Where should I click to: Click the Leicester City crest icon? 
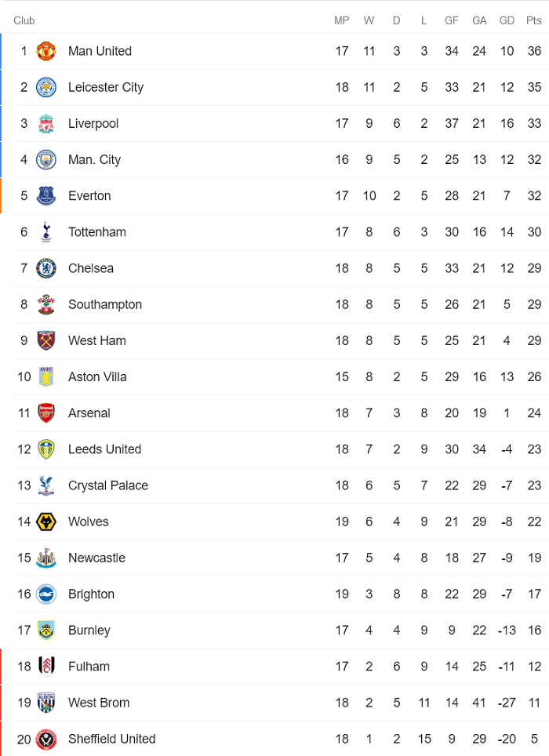(46, 87)
